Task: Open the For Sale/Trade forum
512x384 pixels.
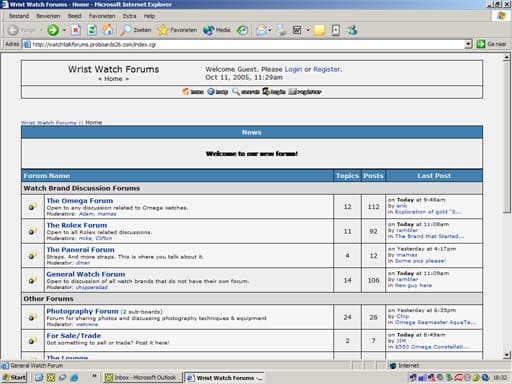Action: click(x=74, y=335)
